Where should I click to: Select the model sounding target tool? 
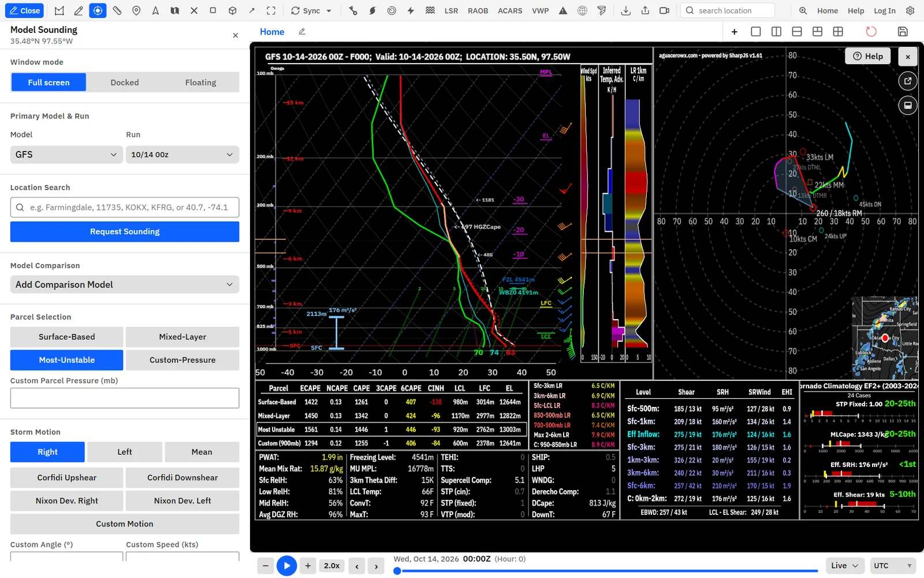98,10
